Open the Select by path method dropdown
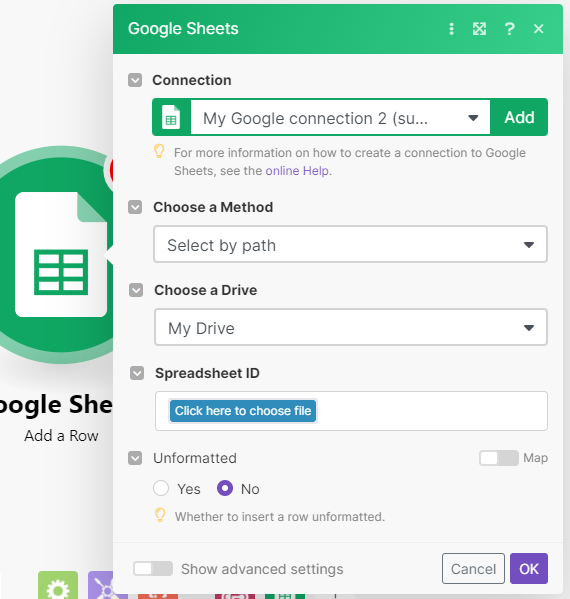Screen dimensions: 570x599 point(350,244)
